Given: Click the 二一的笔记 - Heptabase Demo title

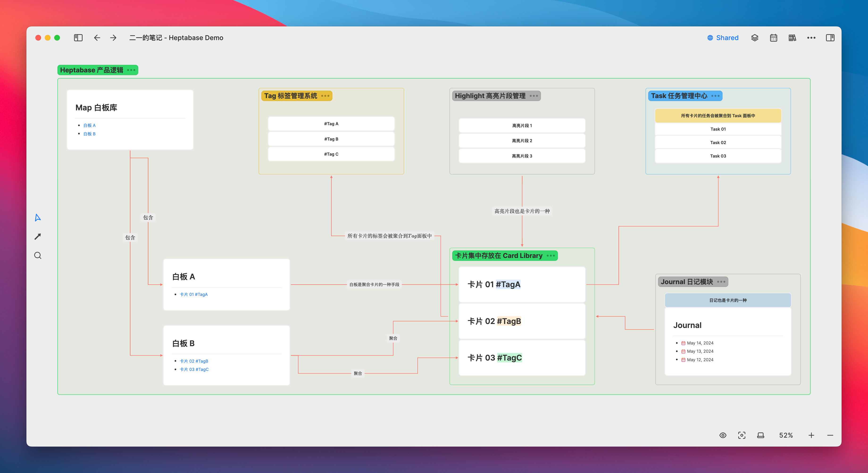Looking at the screenshot, I should point(176,38).
